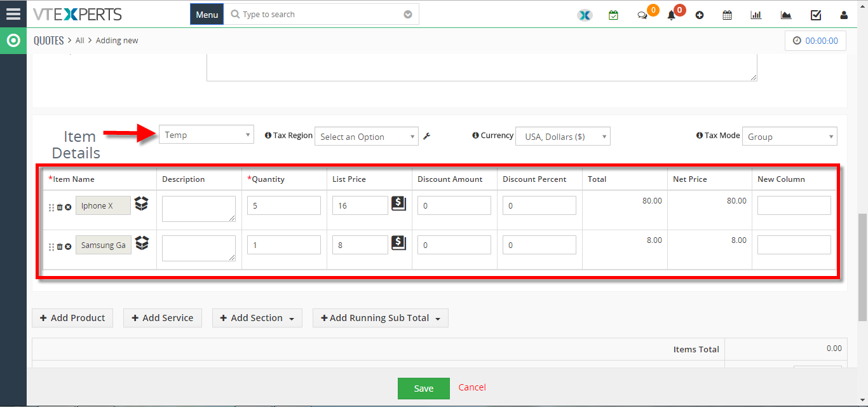Go to All quotes breadcrumb link

click(x=79, y=41)
